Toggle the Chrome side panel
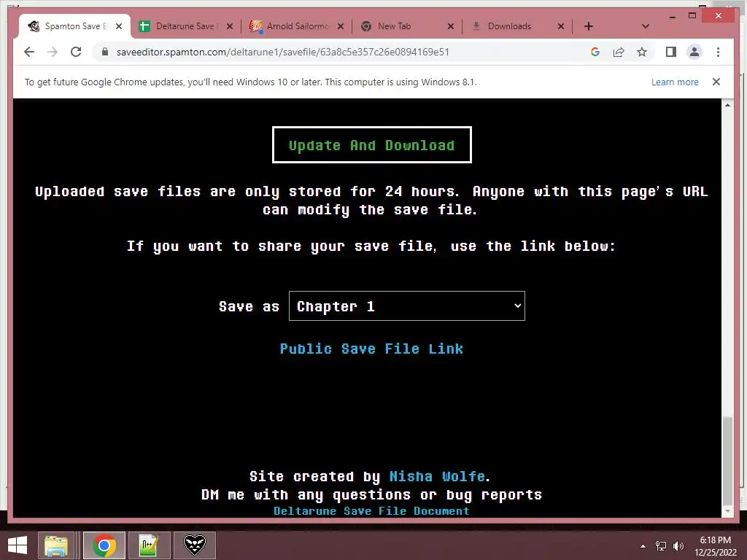747x560 pixels. [671, 52]
